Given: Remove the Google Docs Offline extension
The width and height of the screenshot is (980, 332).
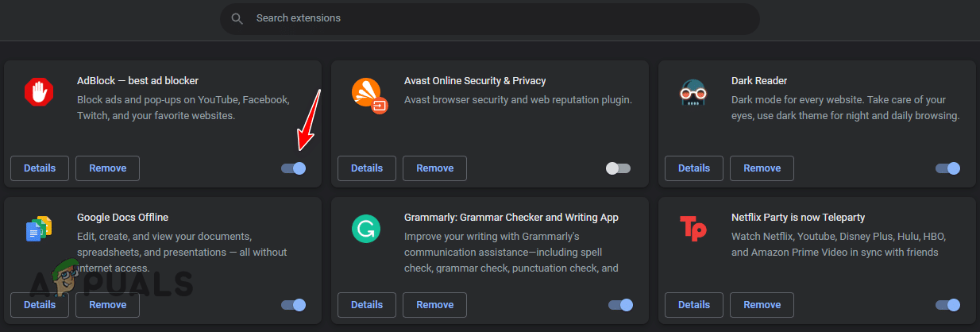Looking at the screenshot, I should [x=107, y=305].
